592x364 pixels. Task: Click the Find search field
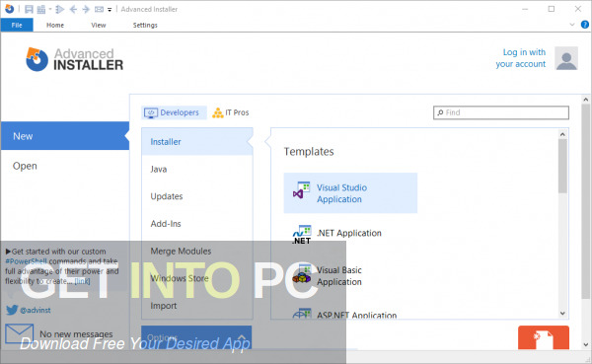coord(501,112)
